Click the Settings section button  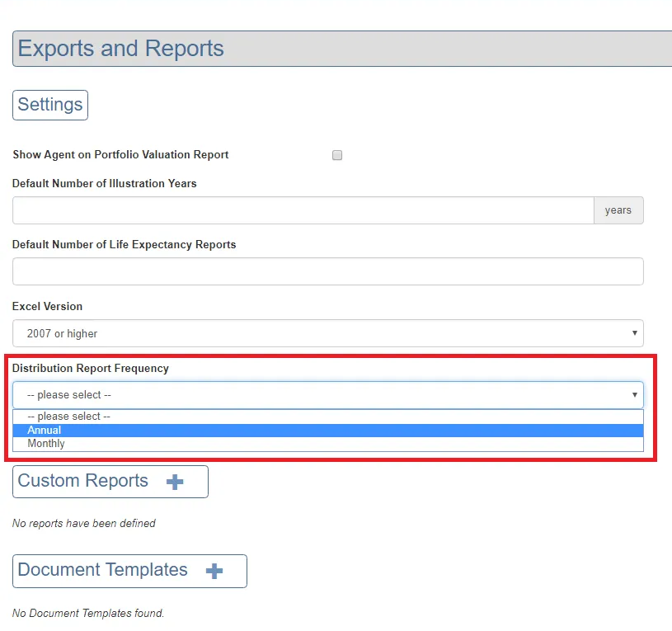click(x=50, y=105)
